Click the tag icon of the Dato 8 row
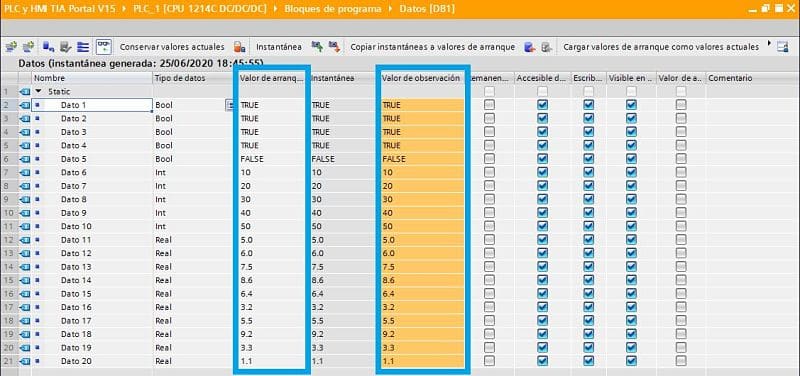This screenshot has width=800, height=376. tap(24, 199)
